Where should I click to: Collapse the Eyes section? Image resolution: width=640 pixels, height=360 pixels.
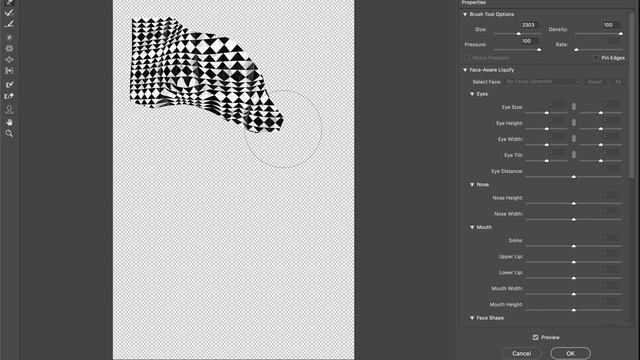(x=472, y=94)
